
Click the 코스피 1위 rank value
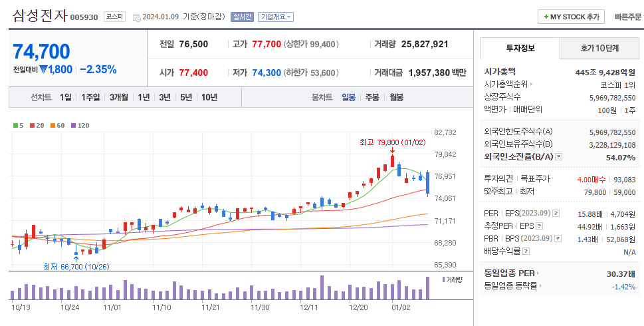[617, 85]
